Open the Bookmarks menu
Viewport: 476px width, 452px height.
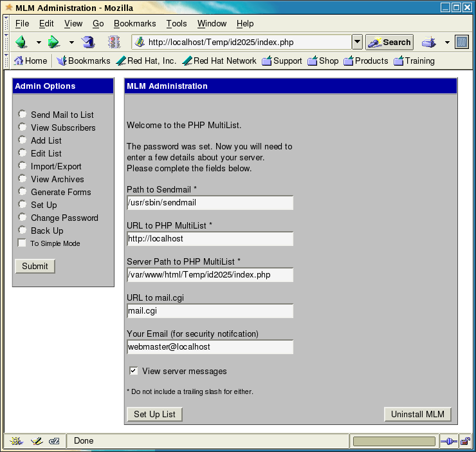click(x=135, y=23)
